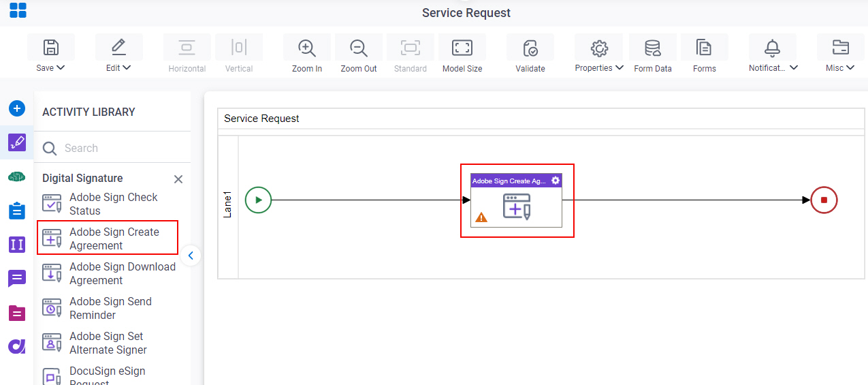Open Form Data from toolbar

point(653,54)
